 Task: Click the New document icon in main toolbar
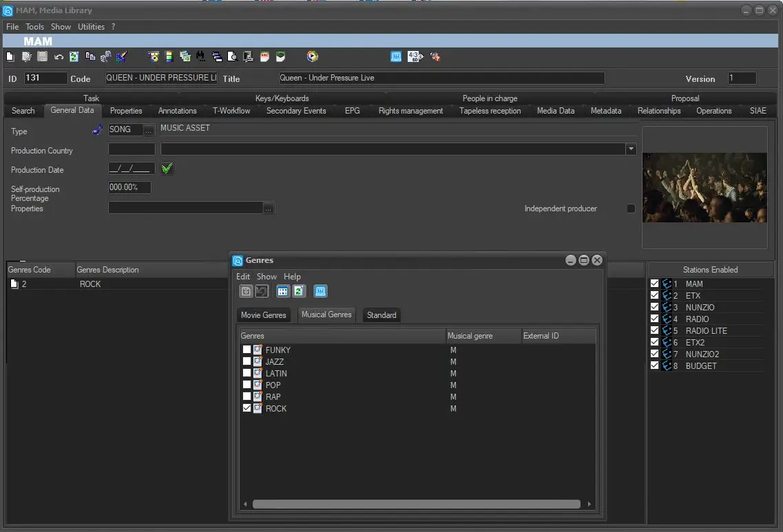10,56
